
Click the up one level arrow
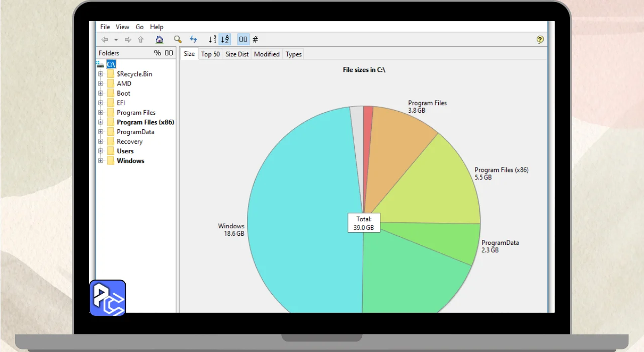(x=141, y=40)
